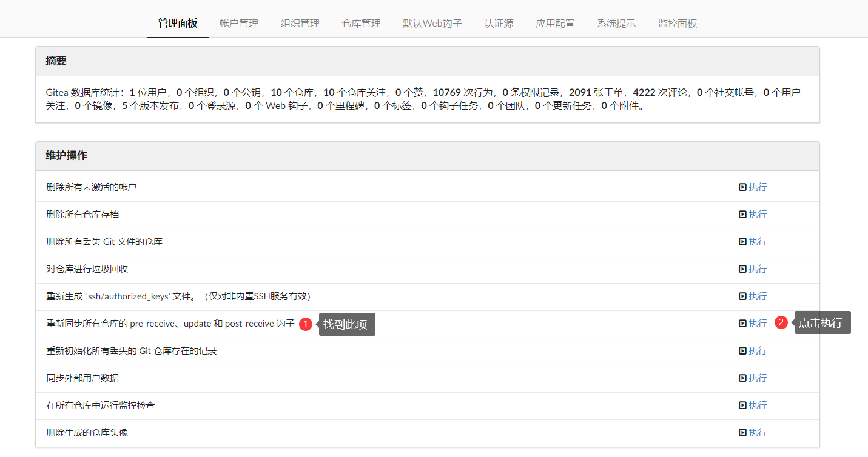The width and height of the screenshot is (868, 457).
Task: Open the 组织管理 section
Action: point(300,23)
